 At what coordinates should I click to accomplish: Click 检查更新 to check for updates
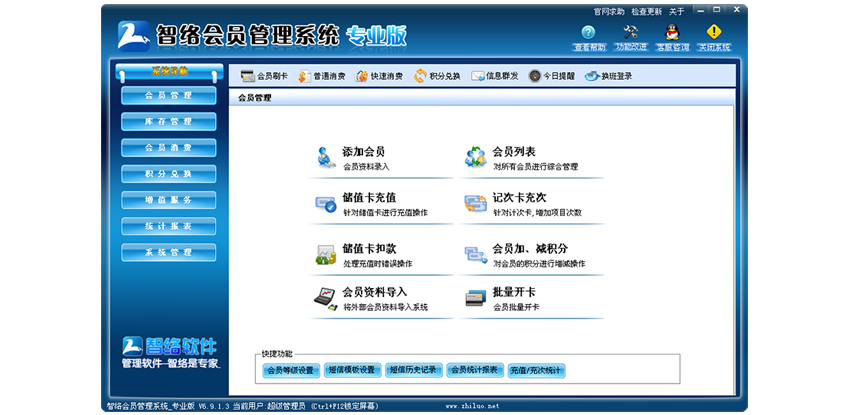click(647, 11)
